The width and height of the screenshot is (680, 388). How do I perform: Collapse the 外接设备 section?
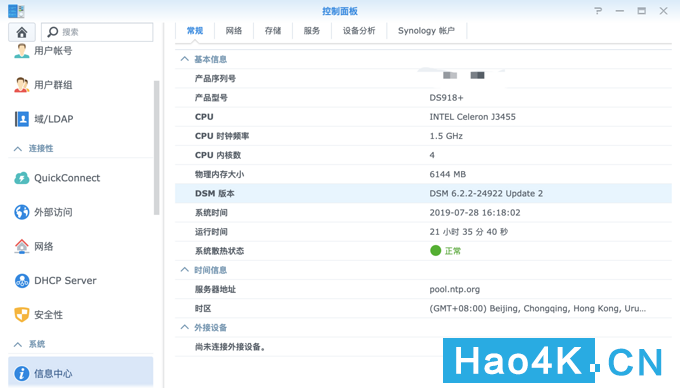pos(185,327)
